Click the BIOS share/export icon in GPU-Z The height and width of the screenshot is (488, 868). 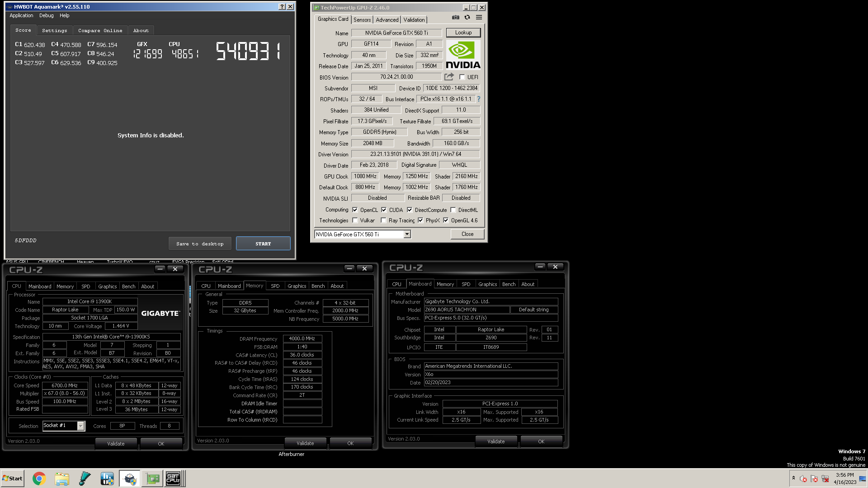pos(449,77)
